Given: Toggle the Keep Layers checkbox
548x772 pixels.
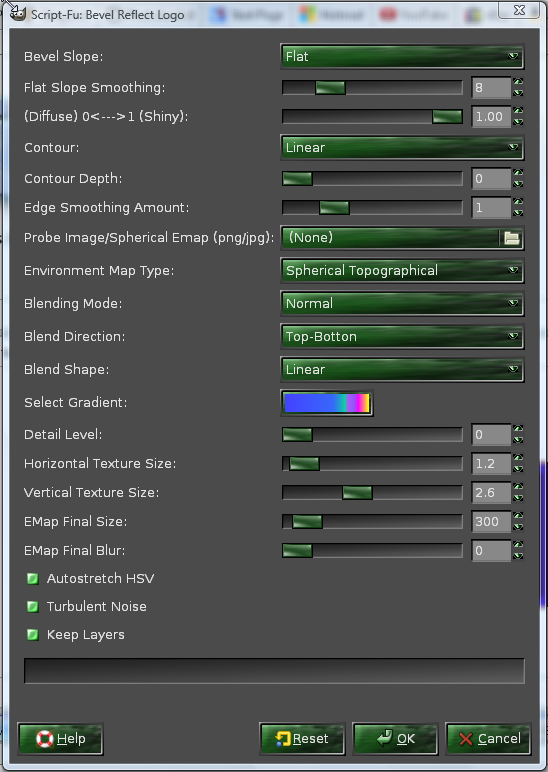Looking at the screenshot, I should click(x=32, y=635).
